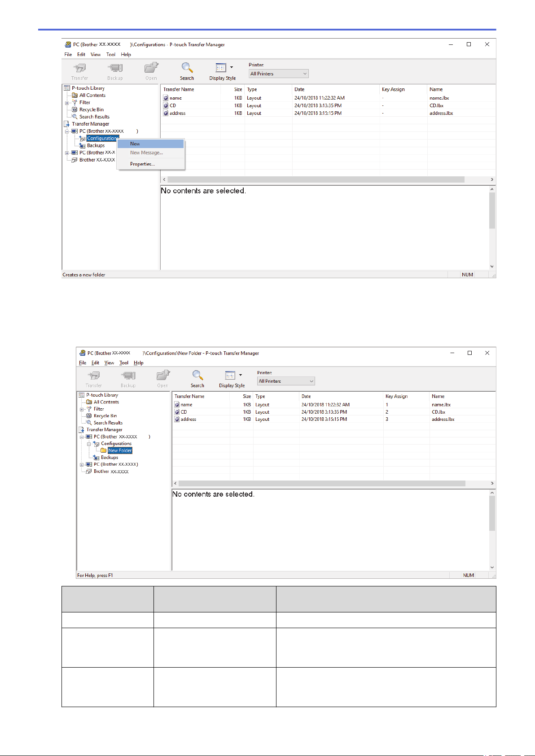Screen dimensions: 535x756
Task: Open the File menu in the Configurations window
Action: (x=68, y=54)
